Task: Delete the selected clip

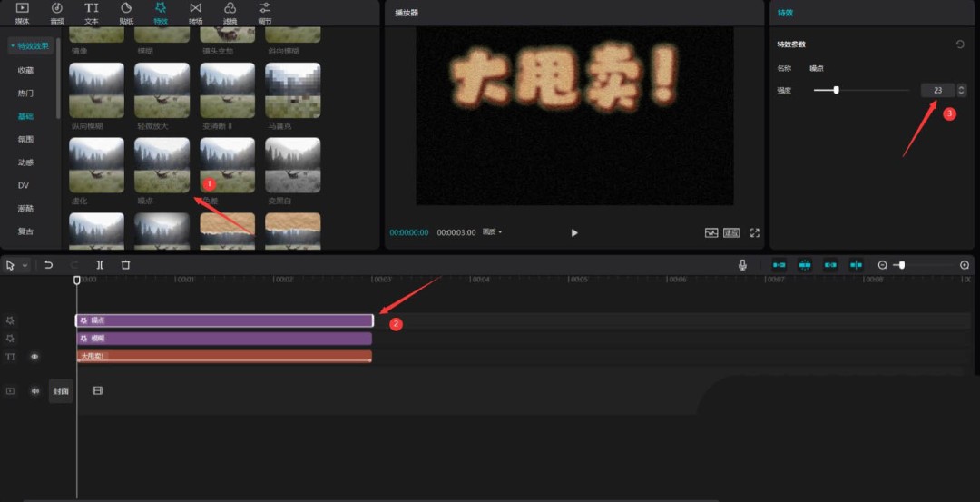Action: coord(125,265)
